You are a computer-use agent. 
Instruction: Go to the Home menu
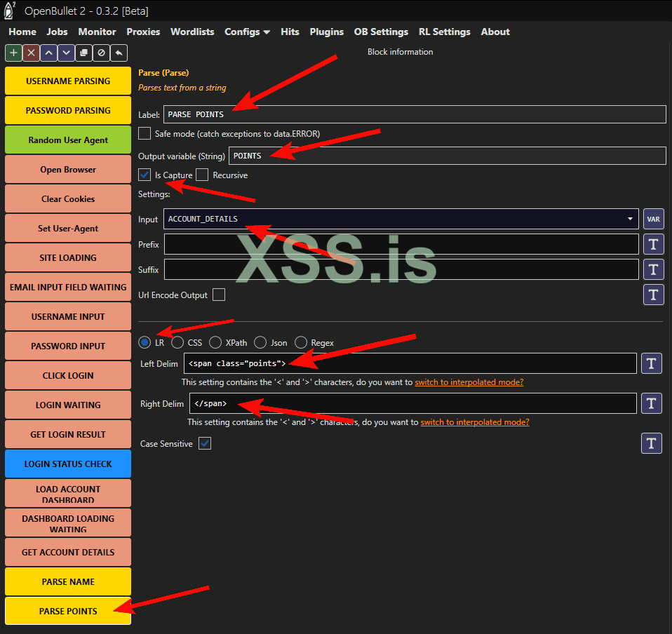coord(22,32)
